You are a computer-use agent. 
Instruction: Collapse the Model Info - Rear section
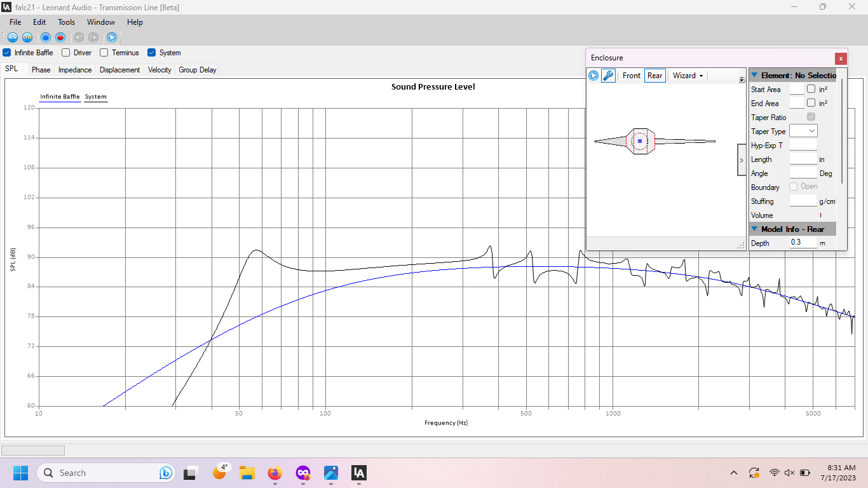coord(754,229)
